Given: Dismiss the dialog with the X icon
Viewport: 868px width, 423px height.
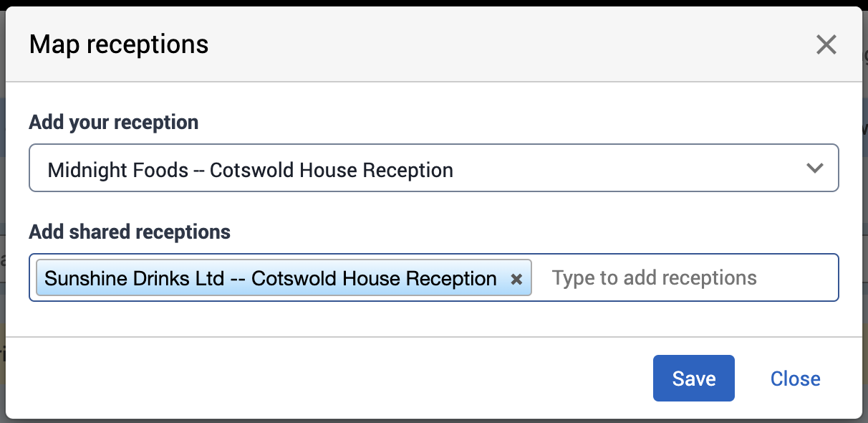Looking at the screenshot, I should click(x=826, y=45).
